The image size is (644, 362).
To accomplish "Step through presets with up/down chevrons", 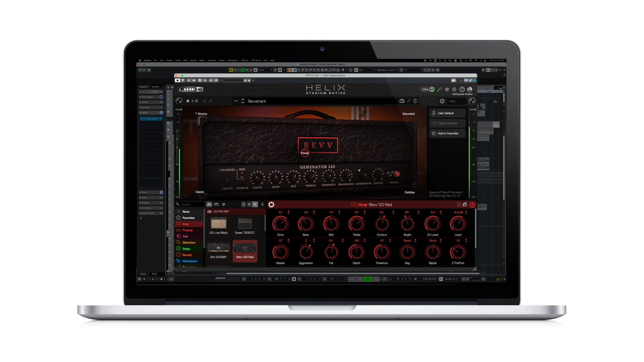I will pos(243,101).
